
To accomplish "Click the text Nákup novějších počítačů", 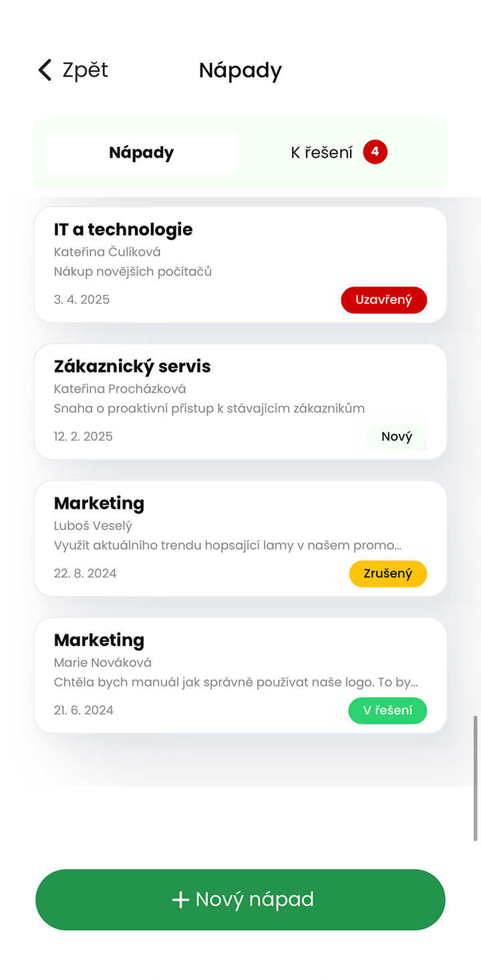I will (133, 272).
